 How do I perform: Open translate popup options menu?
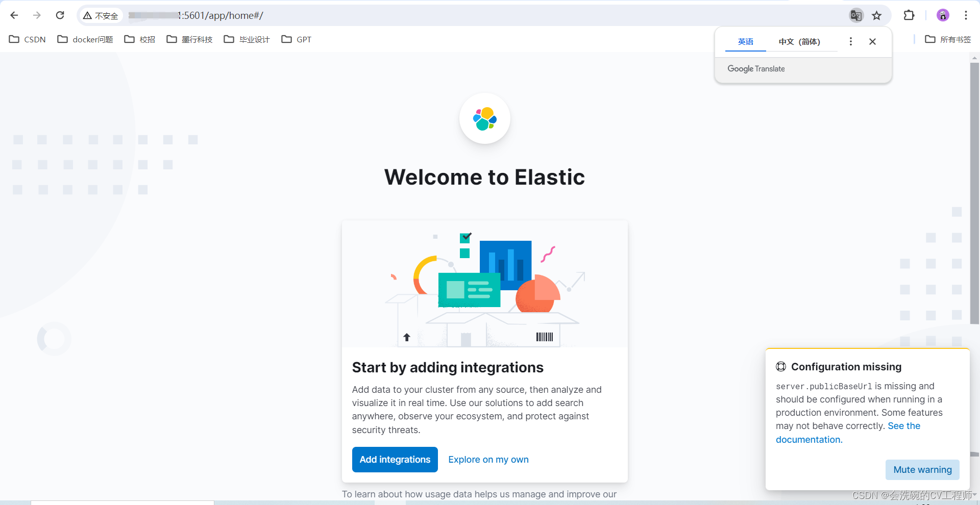pyautogui.click(x=850, y=41)
